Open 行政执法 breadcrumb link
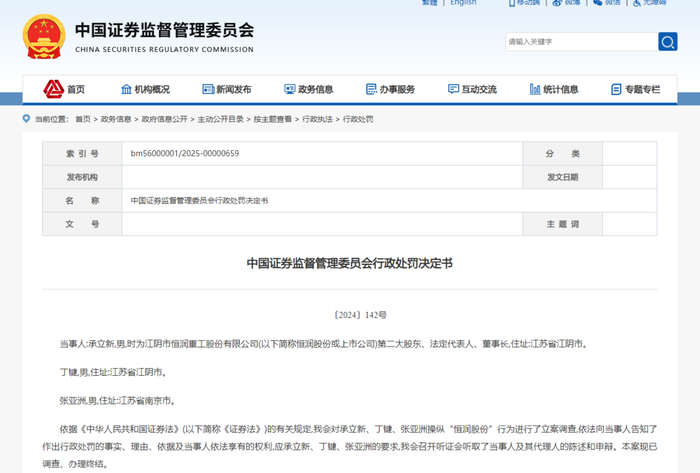Viewport: 700px width, 473px height. [317, 119]
